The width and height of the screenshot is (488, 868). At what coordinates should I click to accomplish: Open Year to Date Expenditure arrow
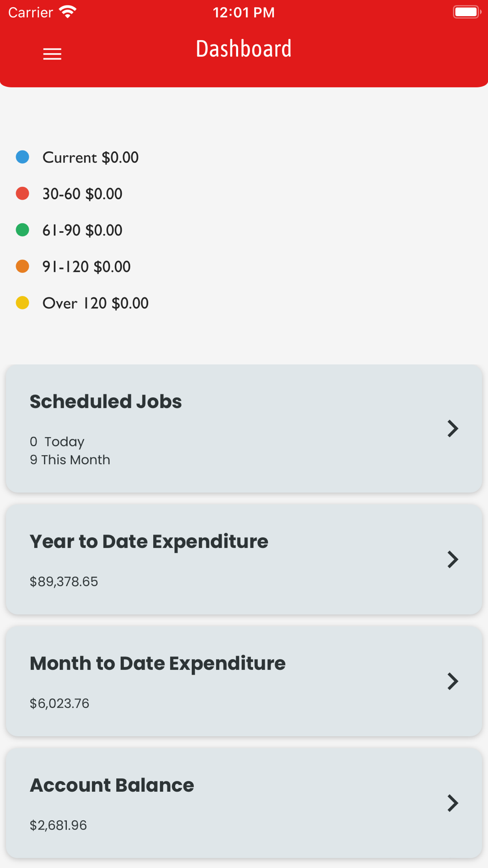[x=453, y=559]
